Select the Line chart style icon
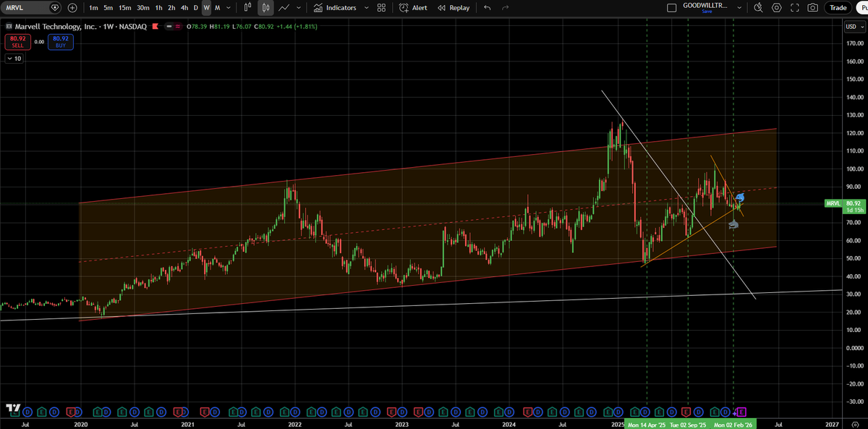 click(x=284, y=8)
